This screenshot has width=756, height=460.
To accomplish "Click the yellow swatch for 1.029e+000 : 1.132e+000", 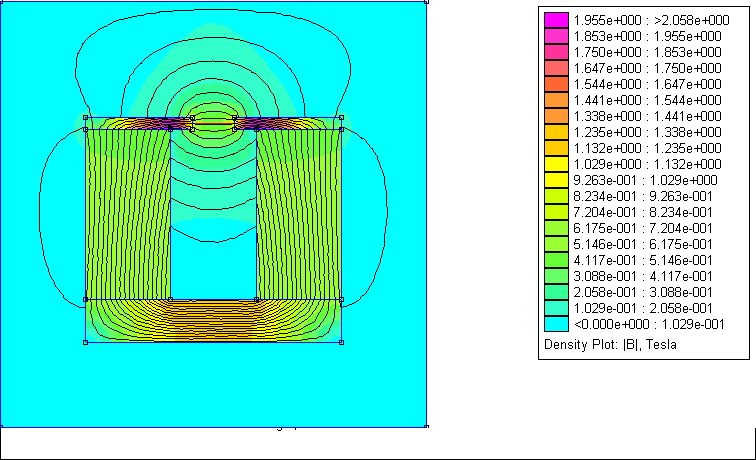I will (x=556, y=164).
